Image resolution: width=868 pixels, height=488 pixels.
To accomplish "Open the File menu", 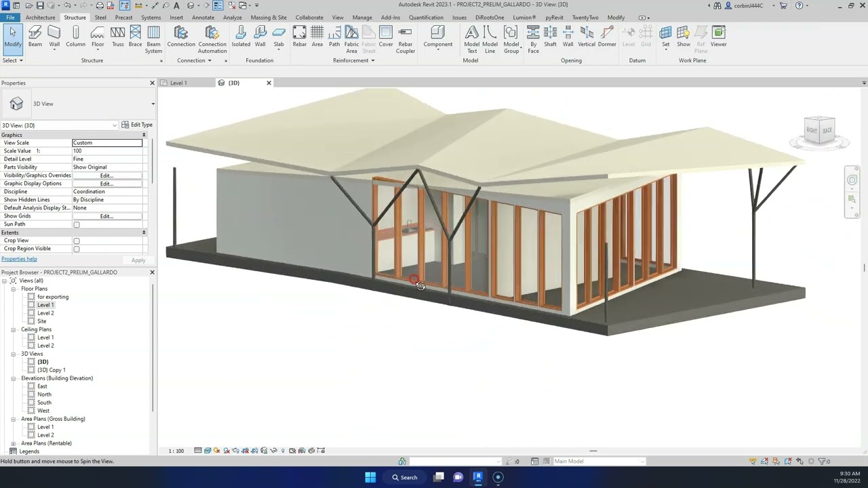I will (10, 18).
